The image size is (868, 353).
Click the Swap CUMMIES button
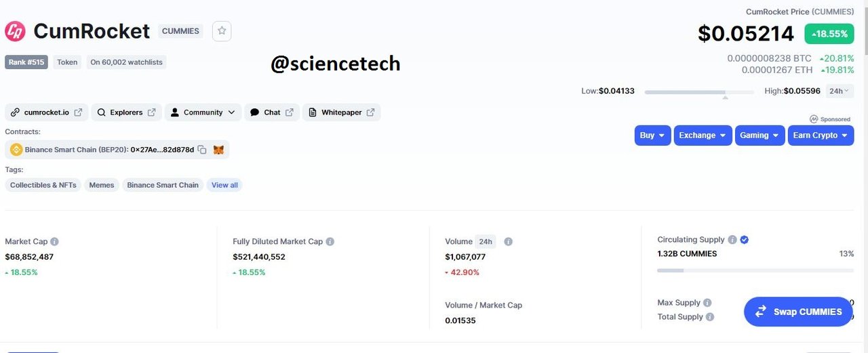click(x=798, y=312)
